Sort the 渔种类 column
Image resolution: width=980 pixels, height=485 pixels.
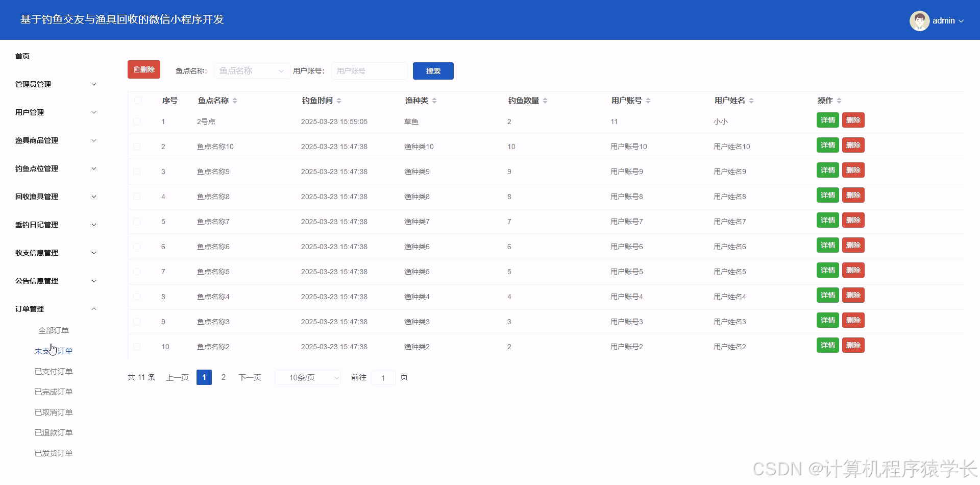[435, 101]
